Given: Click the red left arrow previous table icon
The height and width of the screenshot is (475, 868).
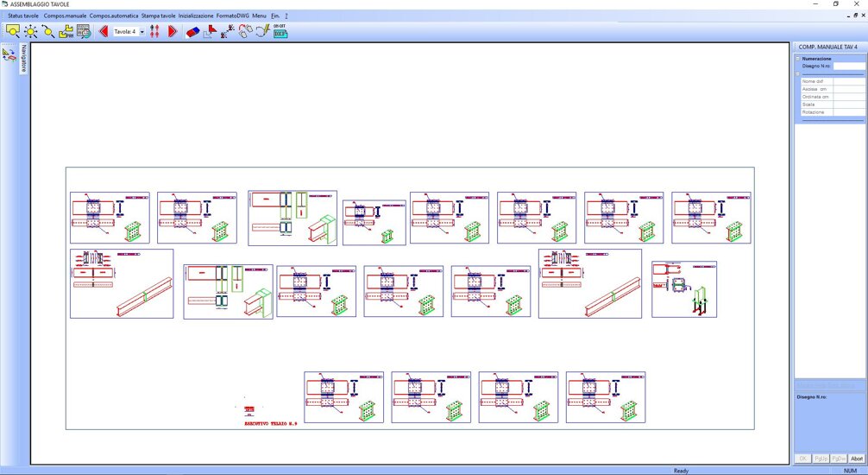Looking at the screenshot, I should pos(104,31).
